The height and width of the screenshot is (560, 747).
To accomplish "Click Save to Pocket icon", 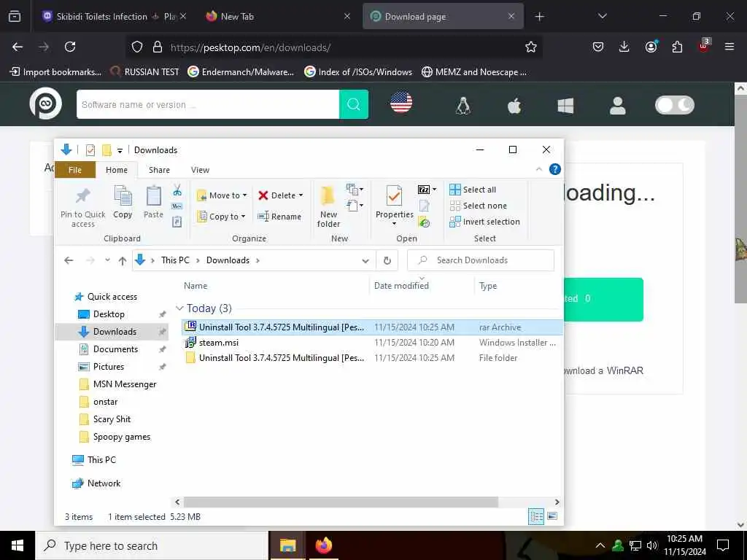I will pos(598,47).
